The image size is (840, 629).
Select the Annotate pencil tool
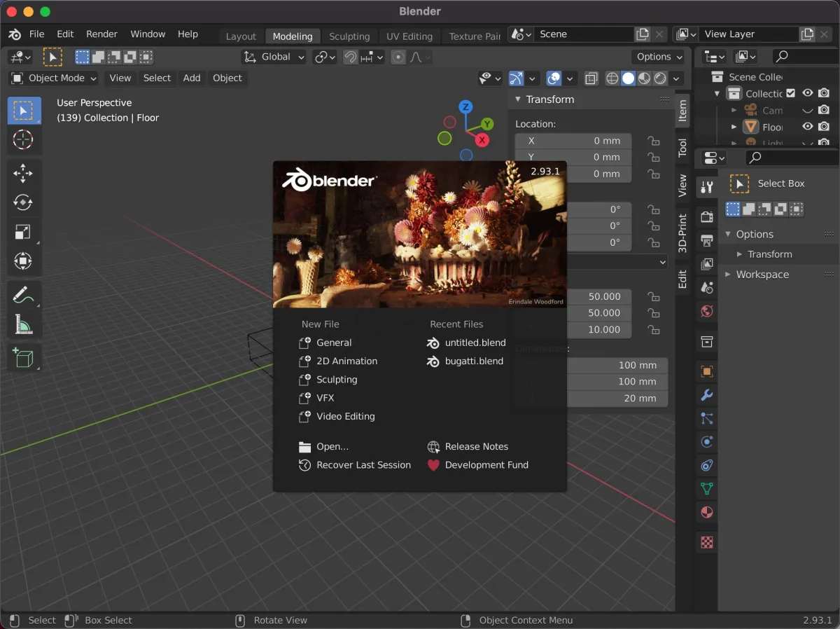click(x=23, y=295)
